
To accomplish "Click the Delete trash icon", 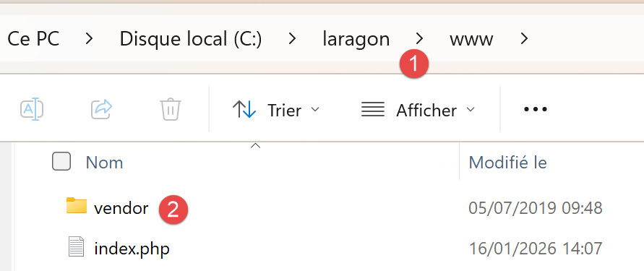I will 171,109.
